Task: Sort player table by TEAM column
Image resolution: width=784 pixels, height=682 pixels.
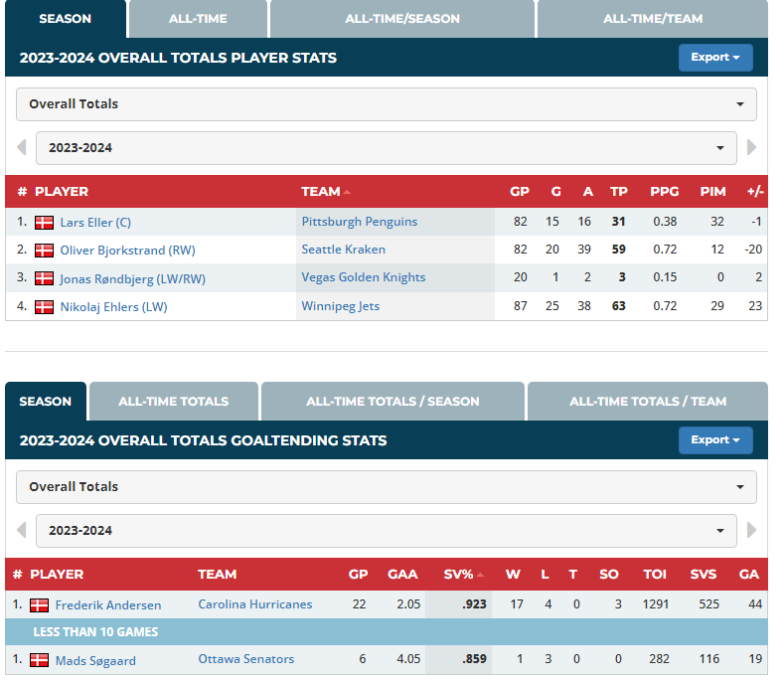Action: pyautogui.click(x=322, y=192)
